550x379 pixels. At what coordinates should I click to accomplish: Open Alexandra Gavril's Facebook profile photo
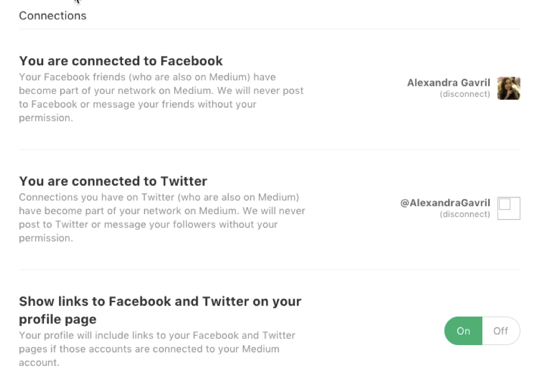click(x=509, y=88)
